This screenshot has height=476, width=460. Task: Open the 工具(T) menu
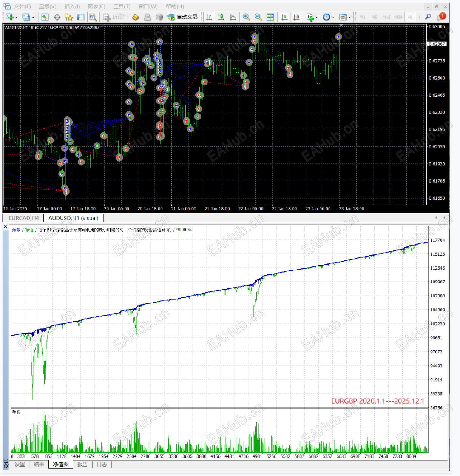pos(122,6)
